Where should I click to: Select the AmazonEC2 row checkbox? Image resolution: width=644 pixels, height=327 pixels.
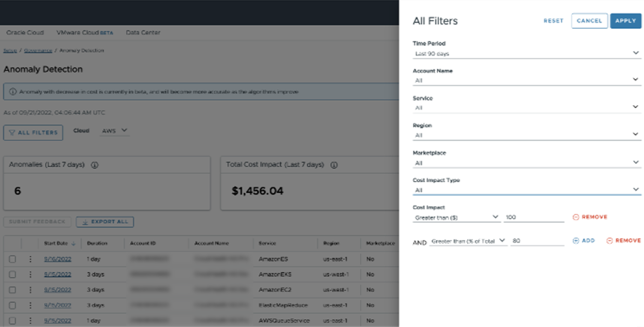point(12,290)
